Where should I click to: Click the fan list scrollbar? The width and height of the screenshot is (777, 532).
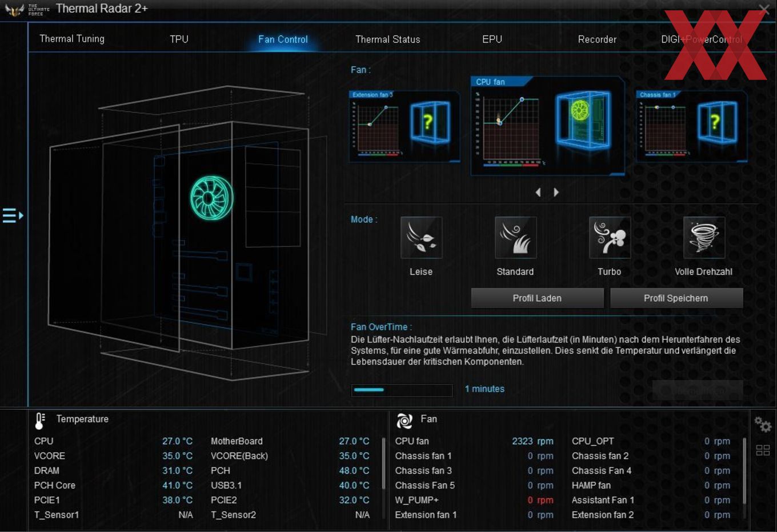[x=744, y=471]
